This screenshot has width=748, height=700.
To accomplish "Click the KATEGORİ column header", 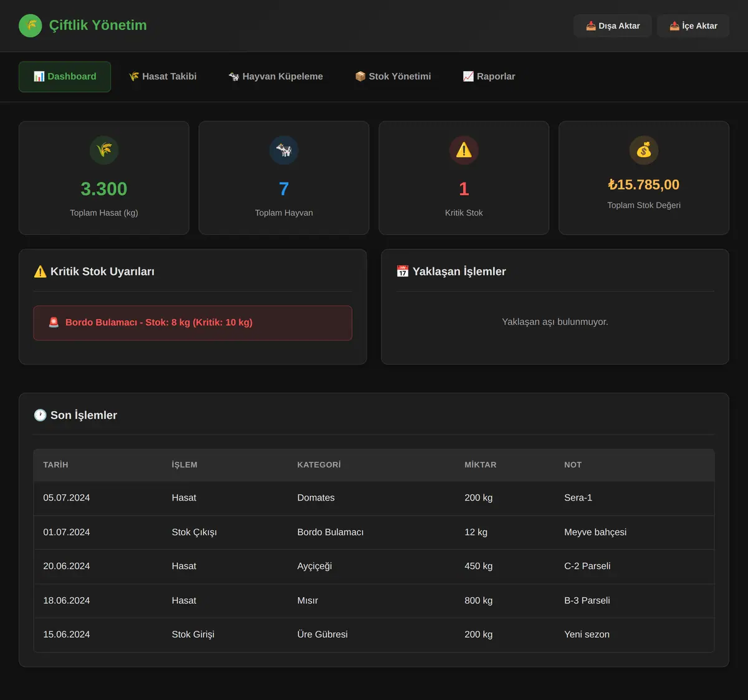I will tap(319, 465).
